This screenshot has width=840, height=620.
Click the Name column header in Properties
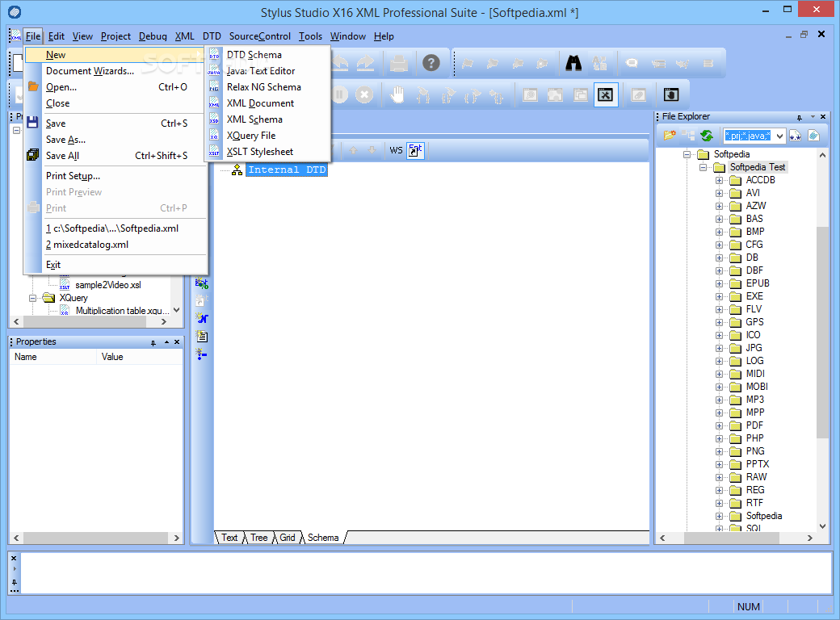[52, 357]
